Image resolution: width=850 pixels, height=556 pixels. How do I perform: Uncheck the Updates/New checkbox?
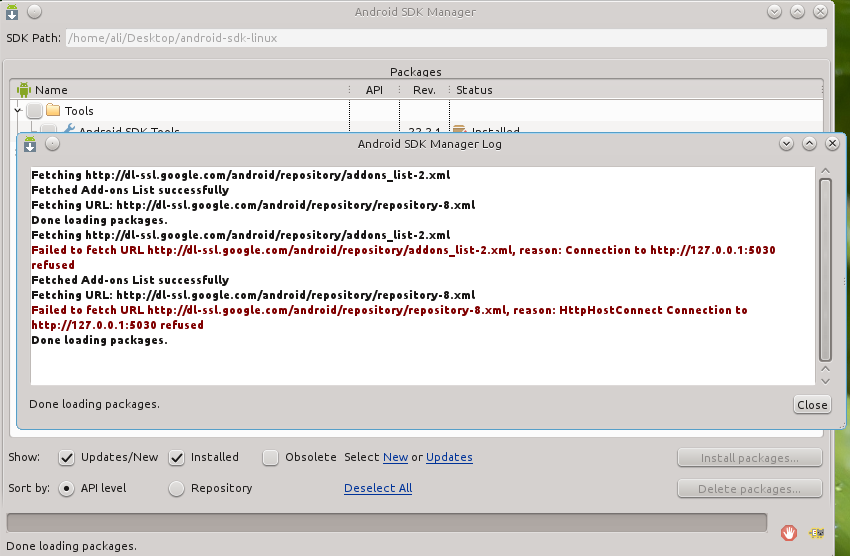[x=67, y=458]
